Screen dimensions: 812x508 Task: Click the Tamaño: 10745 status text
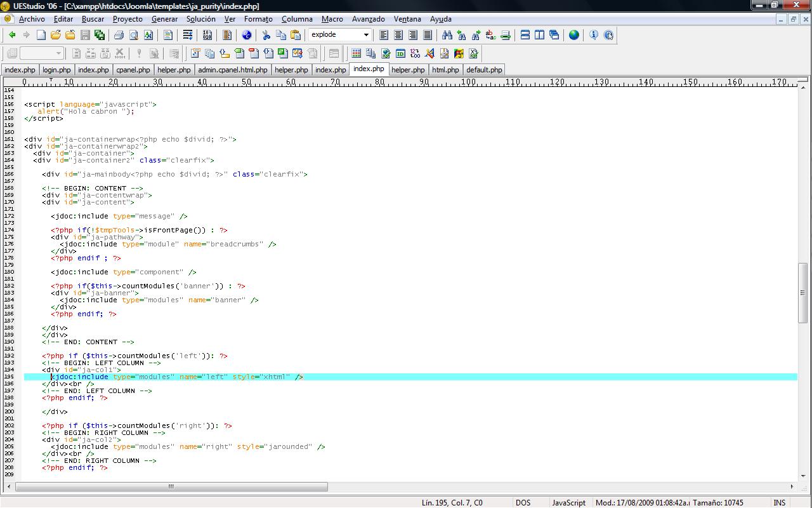pos(718,502)
